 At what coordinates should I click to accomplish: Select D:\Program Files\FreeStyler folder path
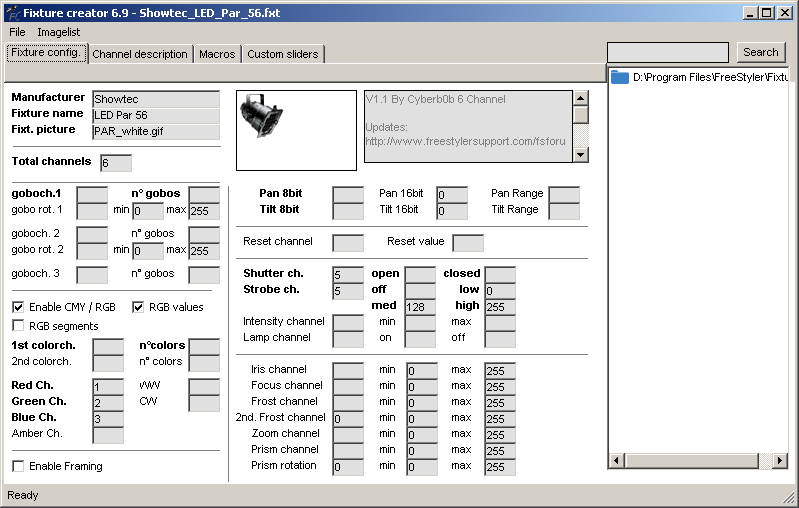click(x=709, y=77)
